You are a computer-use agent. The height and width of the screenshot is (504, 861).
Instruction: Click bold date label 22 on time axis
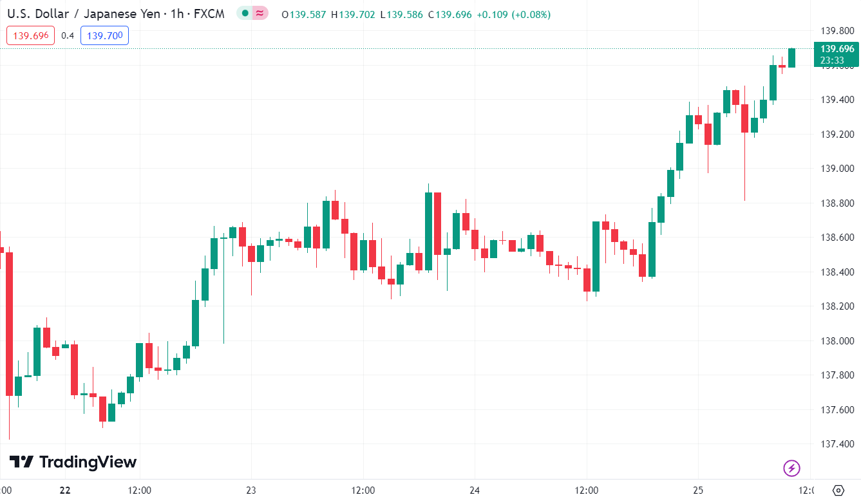pyautogui.click(x=64, y=490)
